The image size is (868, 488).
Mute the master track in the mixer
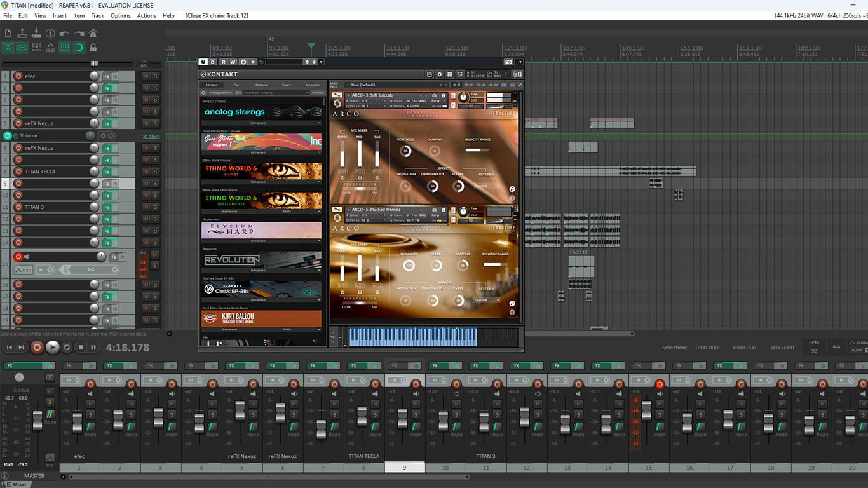50,391
